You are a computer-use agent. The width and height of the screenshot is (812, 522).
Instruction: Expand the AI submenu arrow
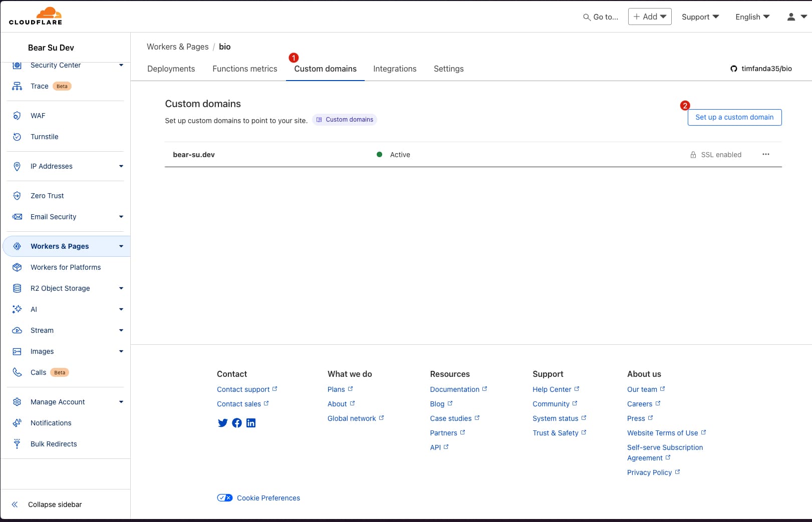[121, 309]
